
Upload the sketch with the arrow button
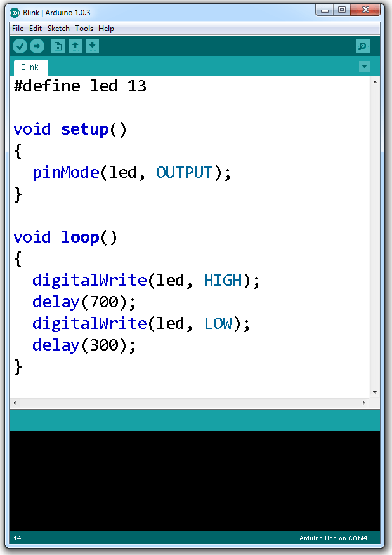pyautogui.click(x=37, y=46)
